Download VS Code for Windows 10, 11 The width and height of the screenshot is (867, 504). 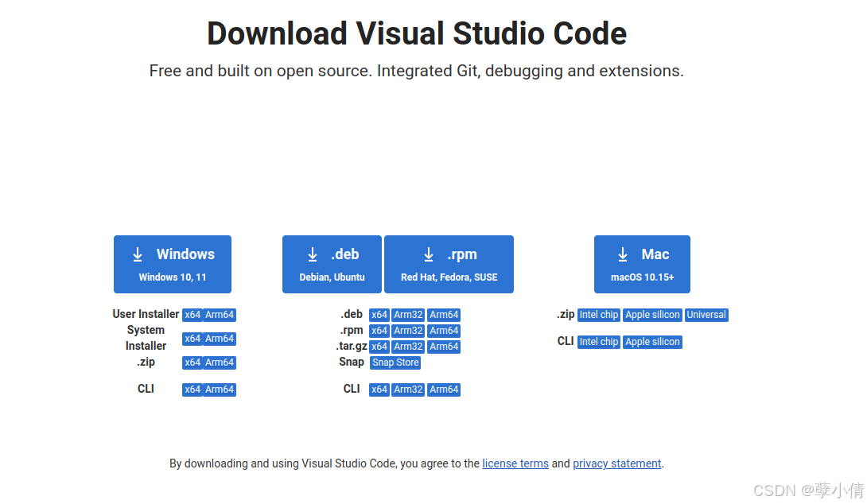coord(173,264)
